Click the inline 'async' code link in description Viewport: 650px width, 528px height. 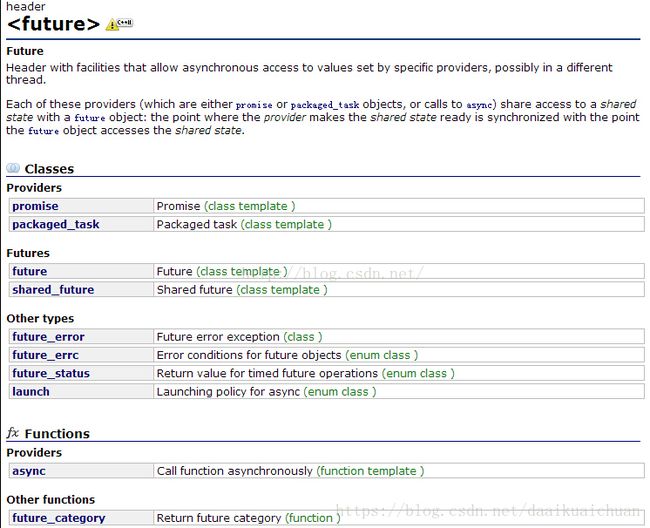point(479,105)
